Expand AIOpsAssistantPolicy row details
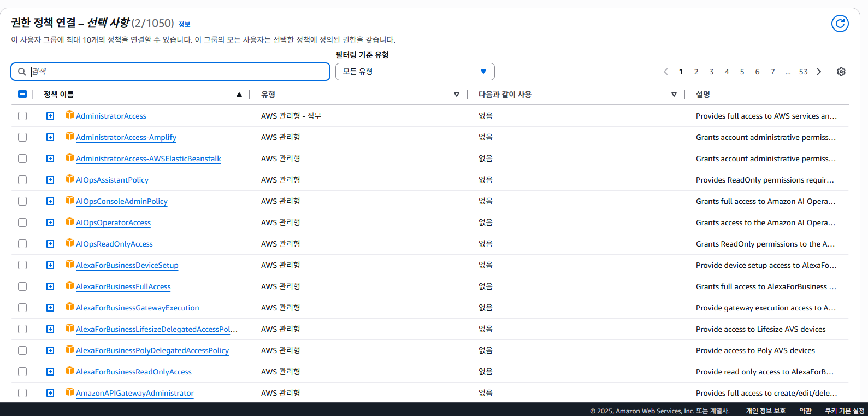This screenshot has width=868, height=416. click(x=50, y=180)
